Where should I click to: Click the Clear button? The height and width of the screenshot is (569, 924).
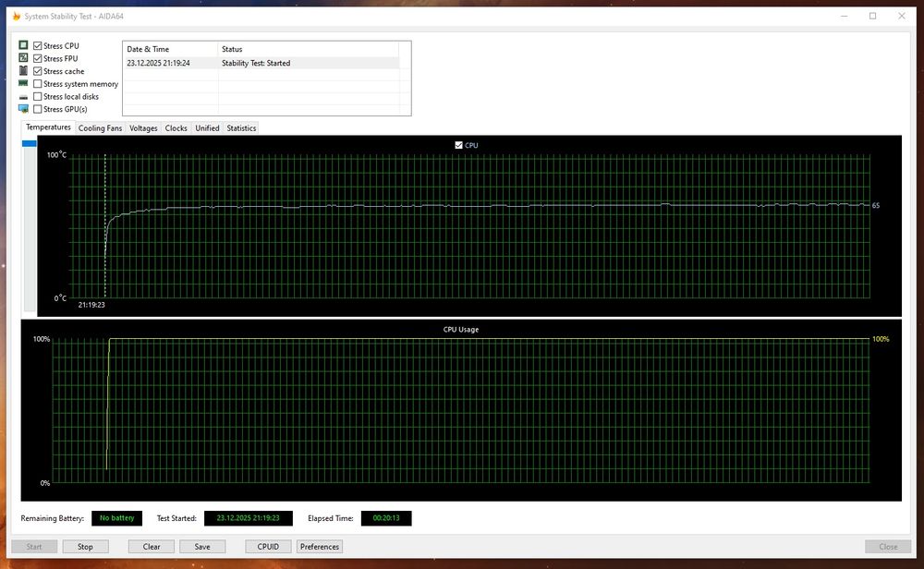tap(152, 547)
